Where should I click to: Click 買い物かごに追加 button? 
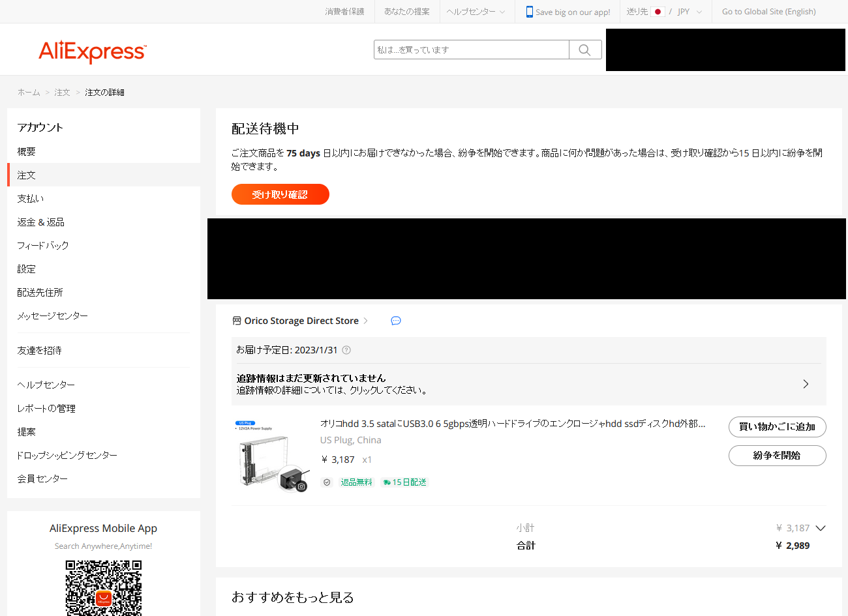pyautogui.click(x=778, y=427)
